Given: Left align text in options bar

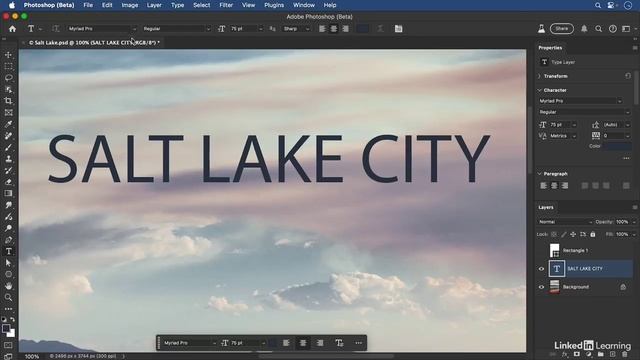Looking at the screenshot, I should (x=322, y=29).
